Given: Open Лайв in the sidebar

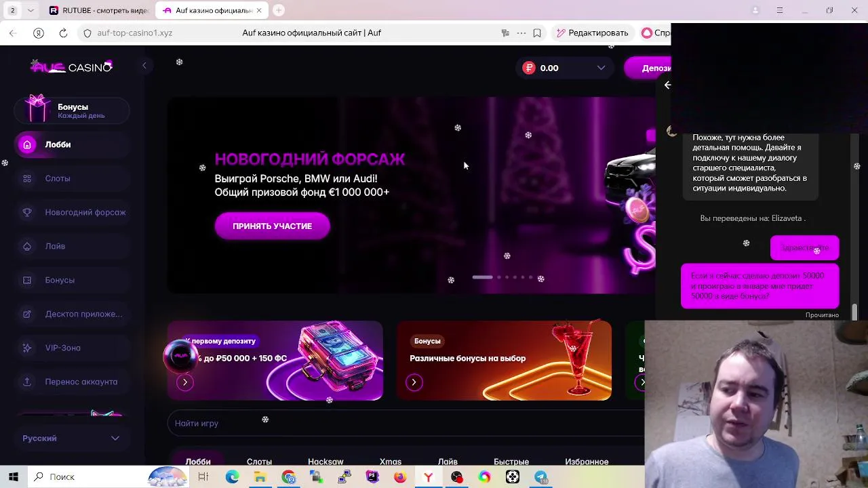Looking at the screenshot, I should click(72, 246).
